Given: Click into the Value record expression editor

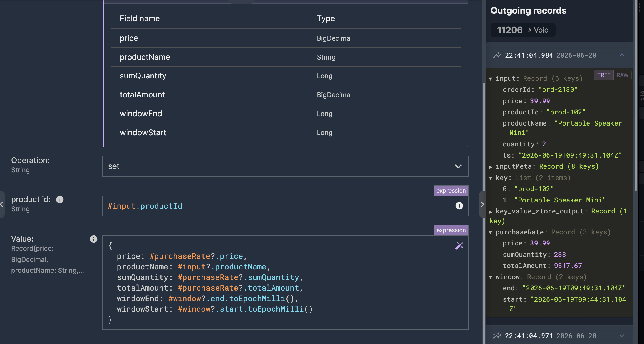Looking at the screenshot, I should (285, 282).
